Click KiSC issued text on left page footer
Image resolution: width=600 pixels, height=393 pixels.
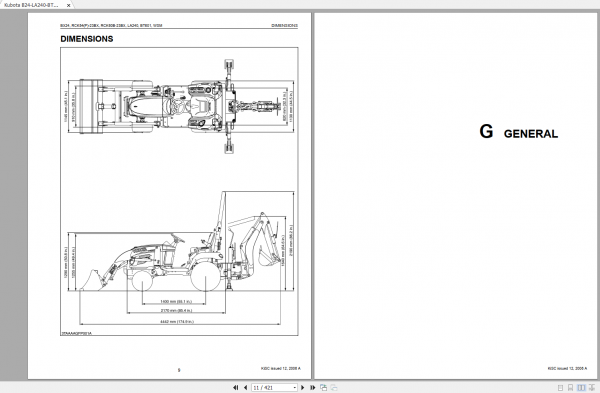pos(281,369)
